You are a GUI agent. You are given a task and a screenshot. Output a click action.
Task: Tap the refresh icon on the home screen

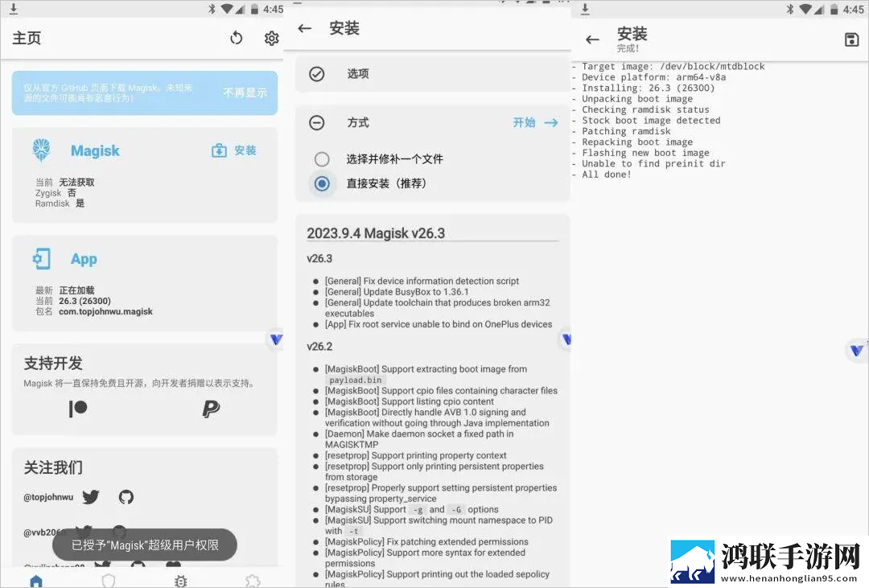237,39
